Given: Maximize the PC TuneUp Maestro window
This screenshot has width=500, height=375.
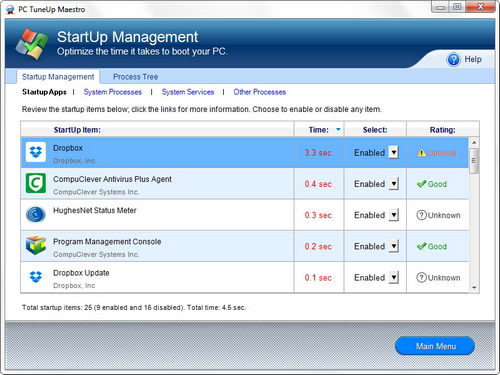Looking at the screenshot, I should point(458,7).
